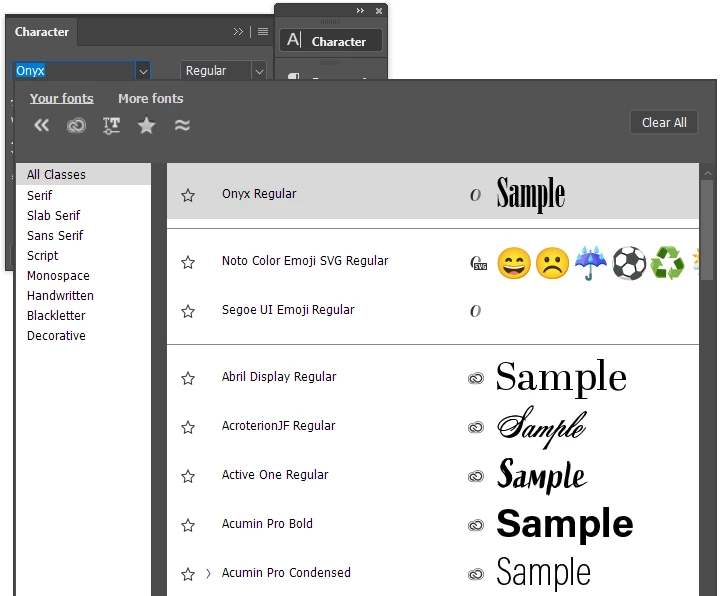This screenshot has height=596, width=721.
Task: Select Acumin Pro Condensed font
Action: pos(286,573)
